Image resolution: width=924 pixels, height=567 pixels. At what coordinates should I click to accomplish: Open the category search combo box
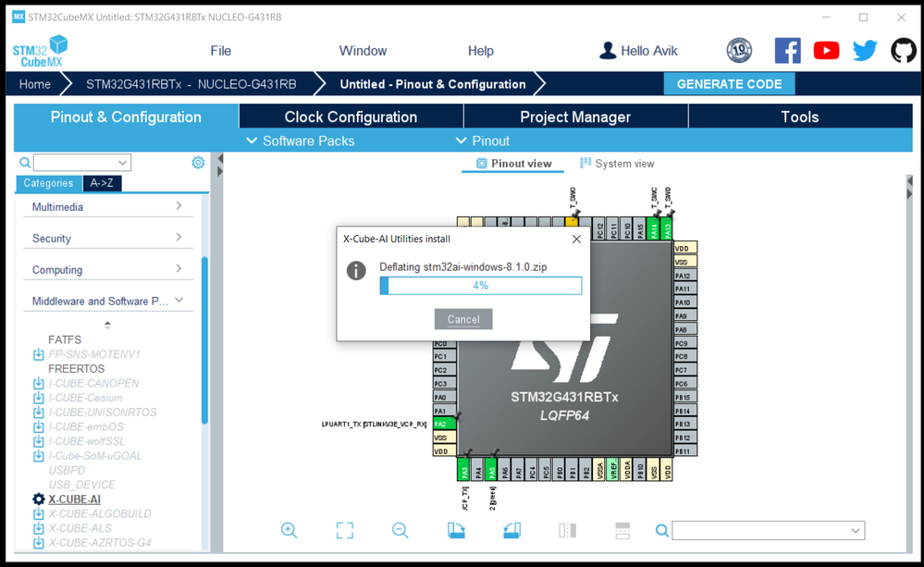pyautogui.click(x=82, y=163)
